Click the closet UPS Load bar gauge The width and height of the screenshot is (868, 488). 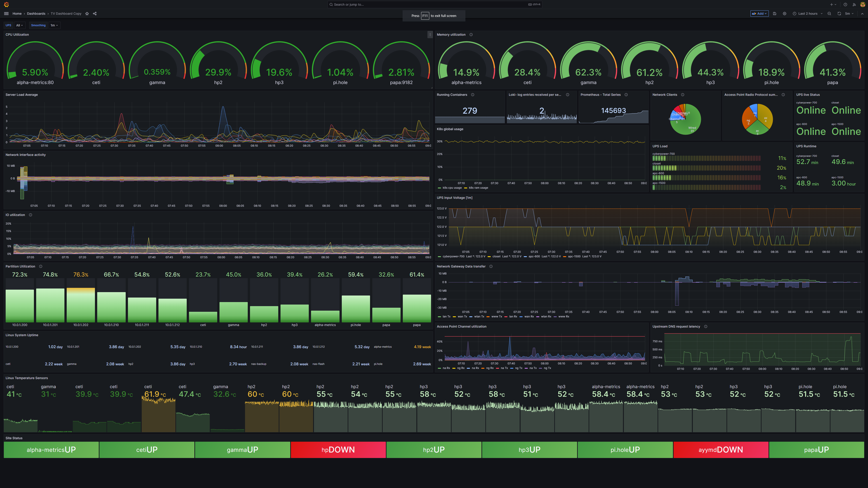[706, 168]
